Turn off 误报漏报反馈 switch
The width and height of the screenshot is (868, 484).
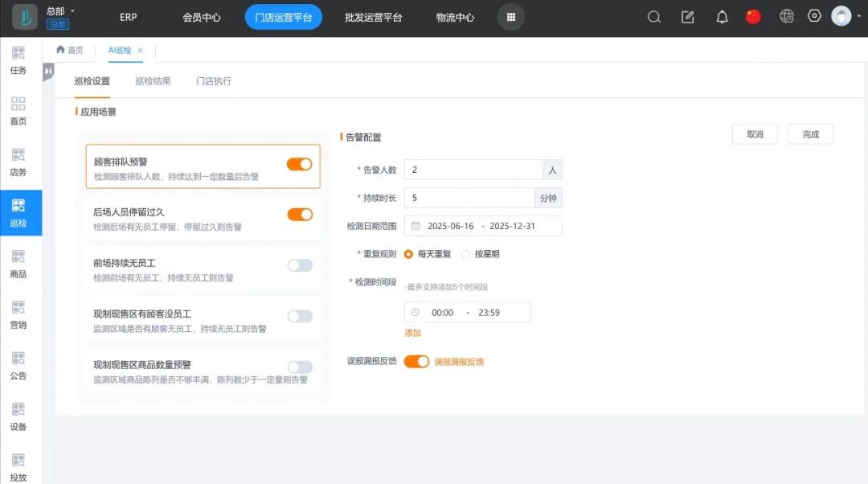[x=416, y=362]
